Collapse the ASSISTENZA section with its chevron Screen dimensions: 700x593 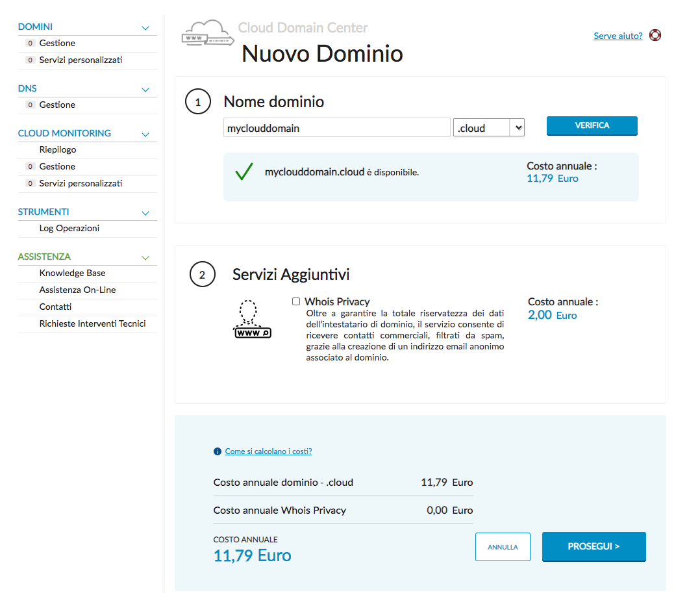point(145,257)
